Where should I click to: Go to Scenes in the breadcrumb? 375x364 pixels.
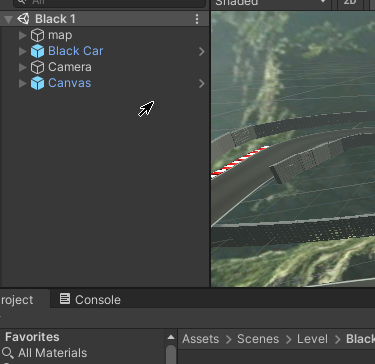point(258,339)
